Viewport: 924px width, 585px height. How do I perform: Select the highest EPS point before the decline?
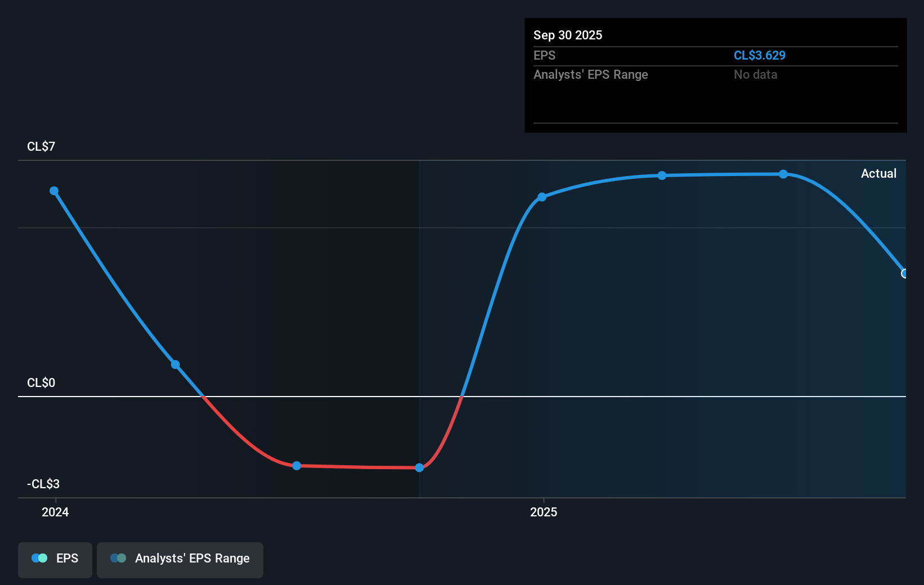[783, 174]
